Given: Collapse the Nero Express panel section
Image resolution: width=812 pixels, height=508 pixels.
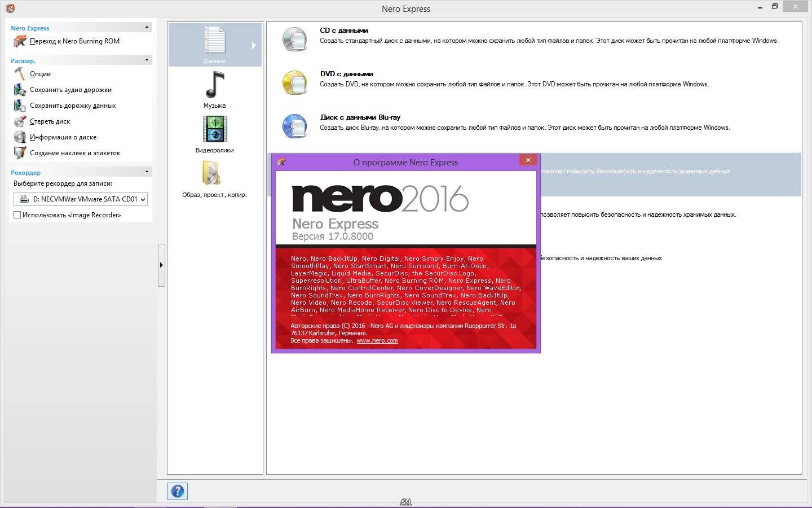Looking at the screenshot, I should coord(147,27).
